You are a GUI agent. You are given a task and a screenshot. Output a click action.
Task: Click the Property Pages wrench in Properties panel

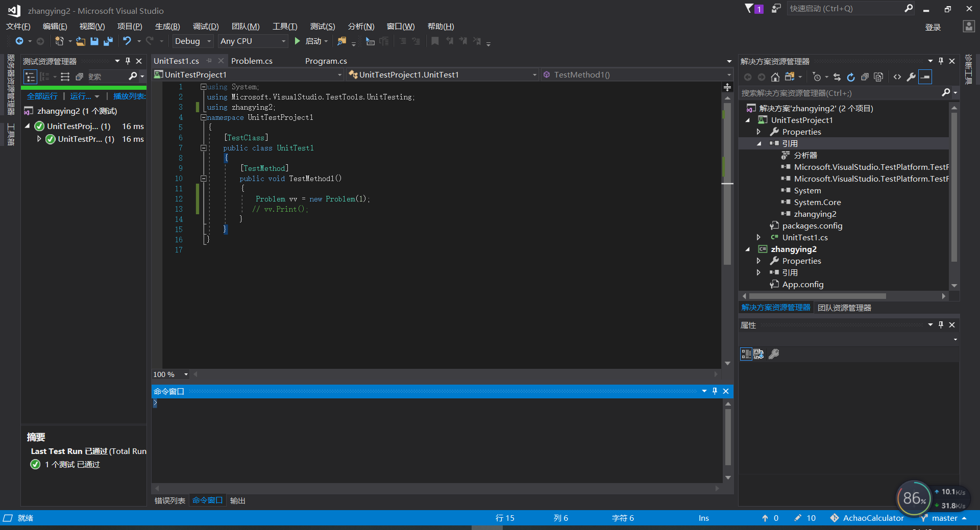[x=774, y=354]
